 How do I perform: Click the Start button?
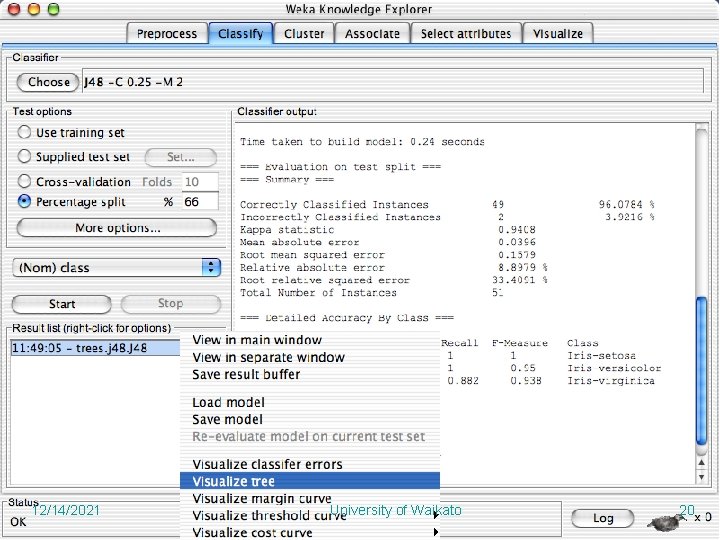pos(62,304)
